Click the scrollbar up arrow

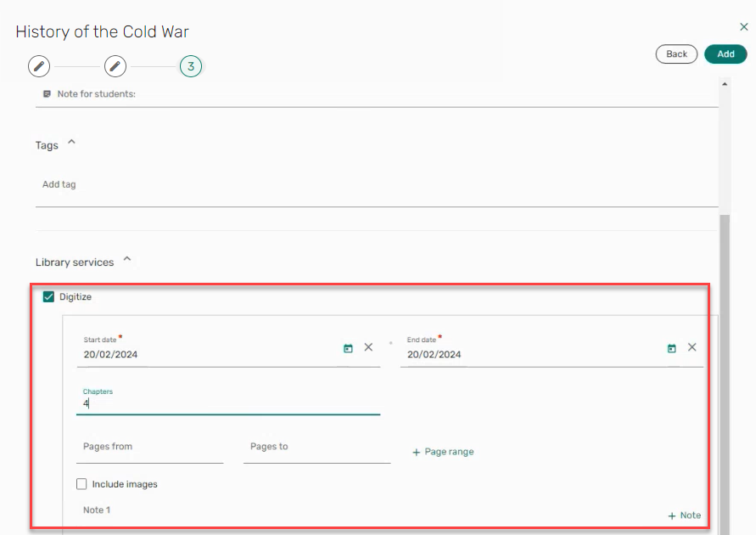click(724, 84)
